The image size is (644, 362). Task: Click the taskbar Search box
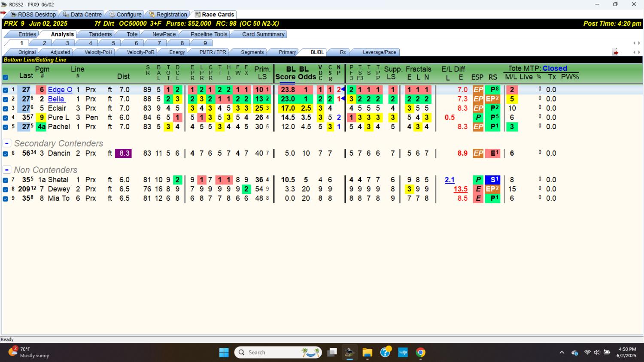(278, 353)
